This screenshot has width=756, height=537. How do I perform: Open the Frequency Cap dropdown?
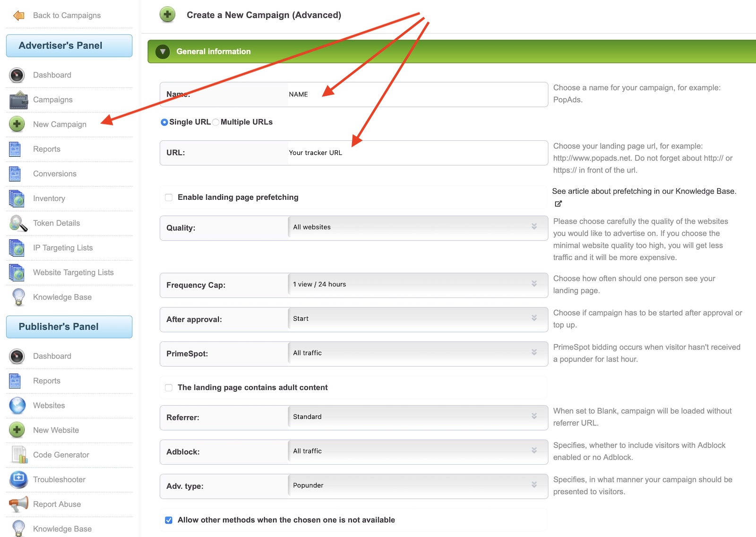[x=417, y=284]
